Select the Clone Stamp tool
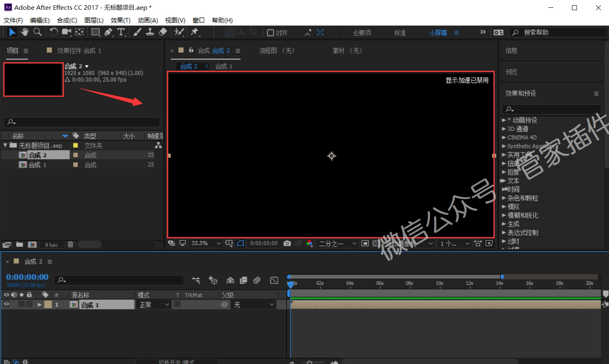Viewport: 609px width, 364px height. click(x=150, y=32)
